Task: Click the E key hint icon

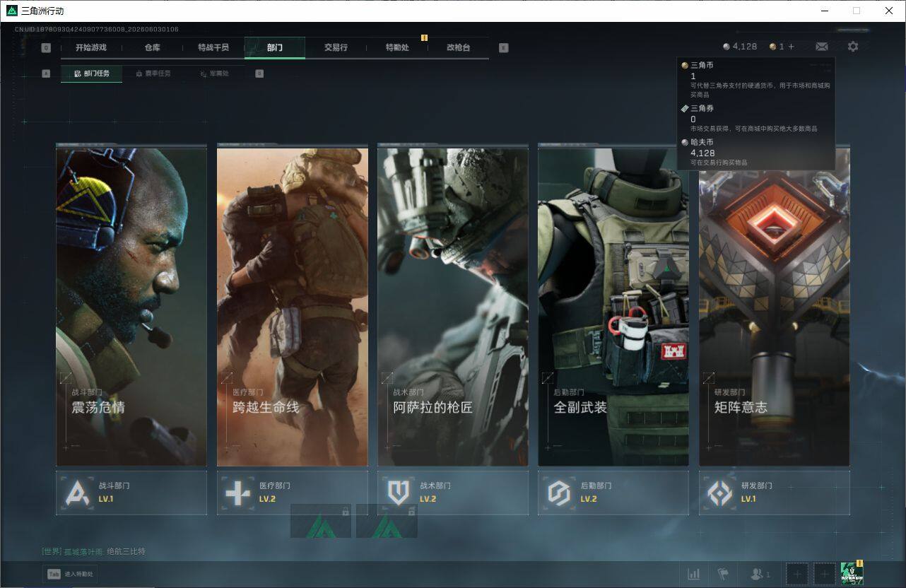Action: 503,48
